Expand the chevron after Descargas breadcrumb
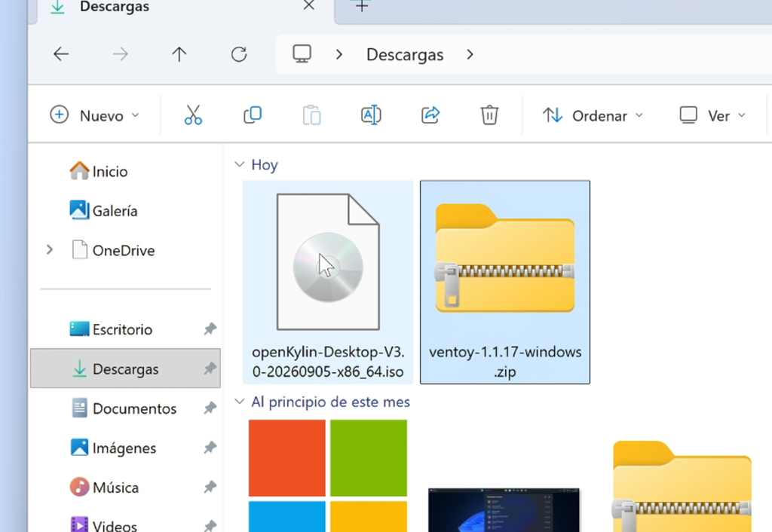The width and height of the screenshot is (772, 532). coord(470,54)
